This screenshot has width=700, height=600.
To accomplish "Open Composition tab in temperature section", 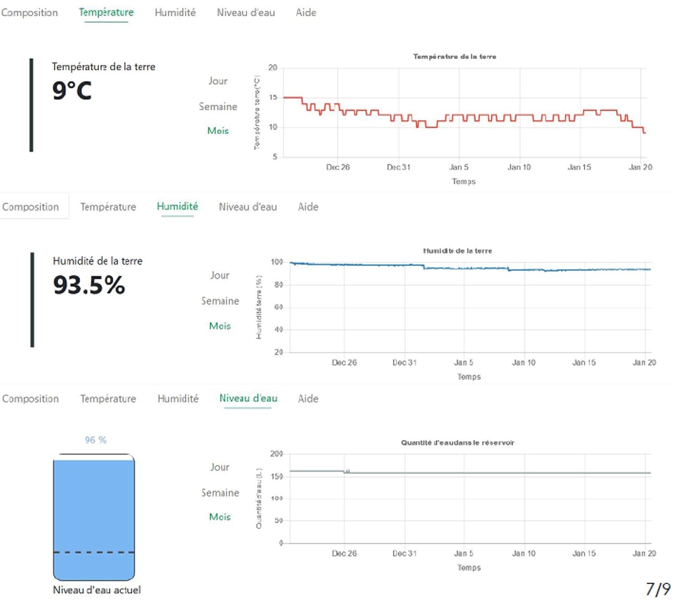I will 30,12.
